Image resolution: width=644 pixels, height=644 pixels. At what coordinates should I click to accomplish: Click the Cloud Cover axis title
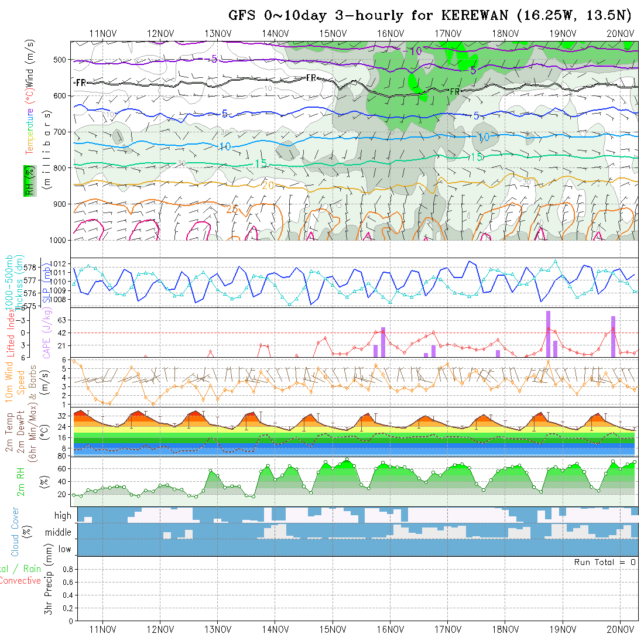(16, 532)
